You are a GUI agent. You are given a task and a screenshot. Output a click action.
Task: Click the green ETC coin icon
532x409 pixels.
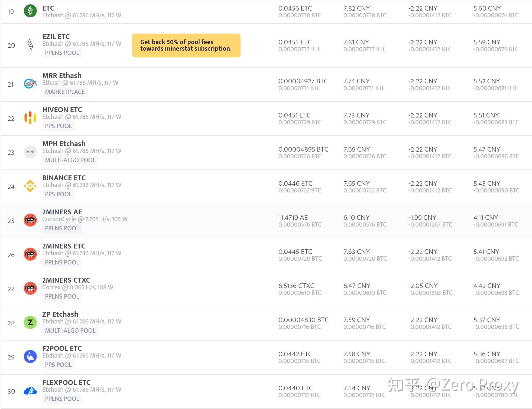30,11
